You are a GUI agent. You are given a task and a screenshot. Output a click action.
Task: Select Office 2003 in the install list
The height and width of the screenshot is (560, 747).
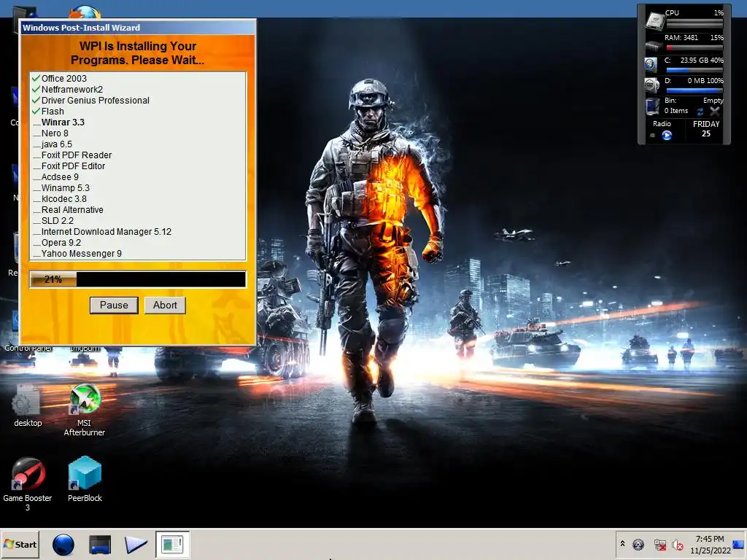pyautogui.click(x=64, y=79)
